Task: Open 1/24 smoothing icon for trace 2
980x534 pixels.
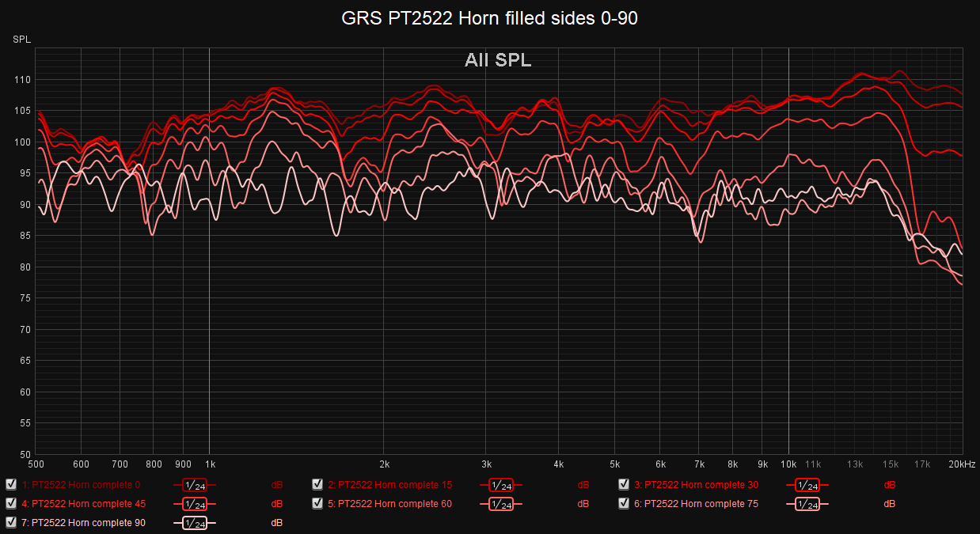Action: (501, 485)
